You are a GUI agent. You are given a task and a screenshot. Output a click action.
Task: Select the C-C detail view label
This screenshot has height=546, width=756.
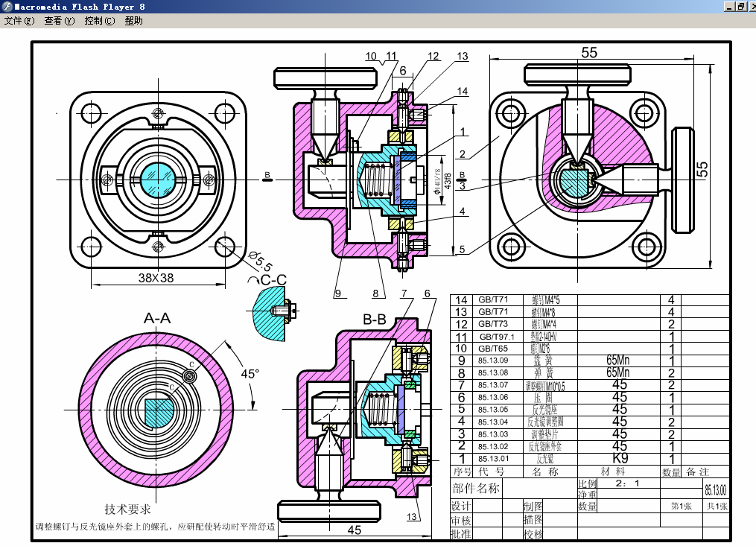(273, 280)
